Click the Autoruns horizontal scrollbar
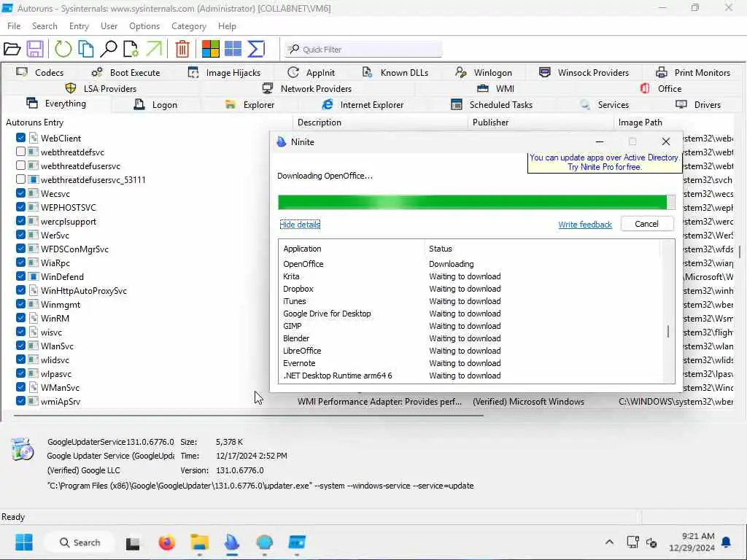 [x=248, y=416]
